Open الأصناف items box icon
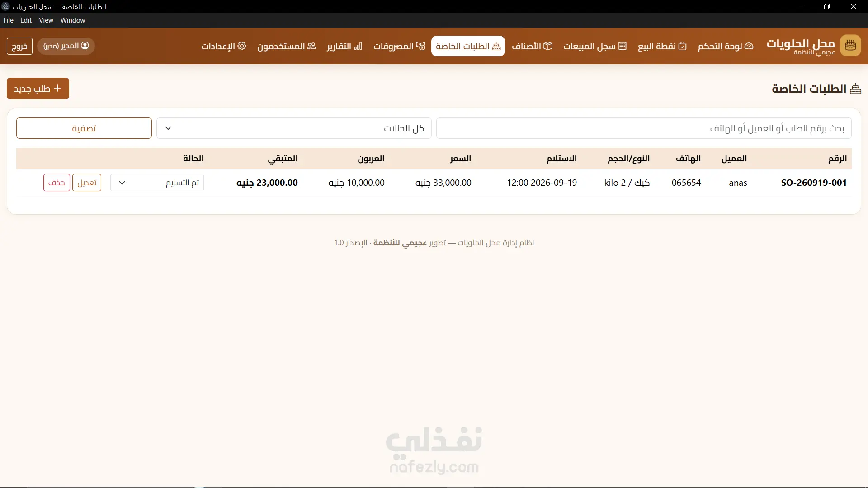This screenshot has width=868, height=488. [x=548, y=46]
